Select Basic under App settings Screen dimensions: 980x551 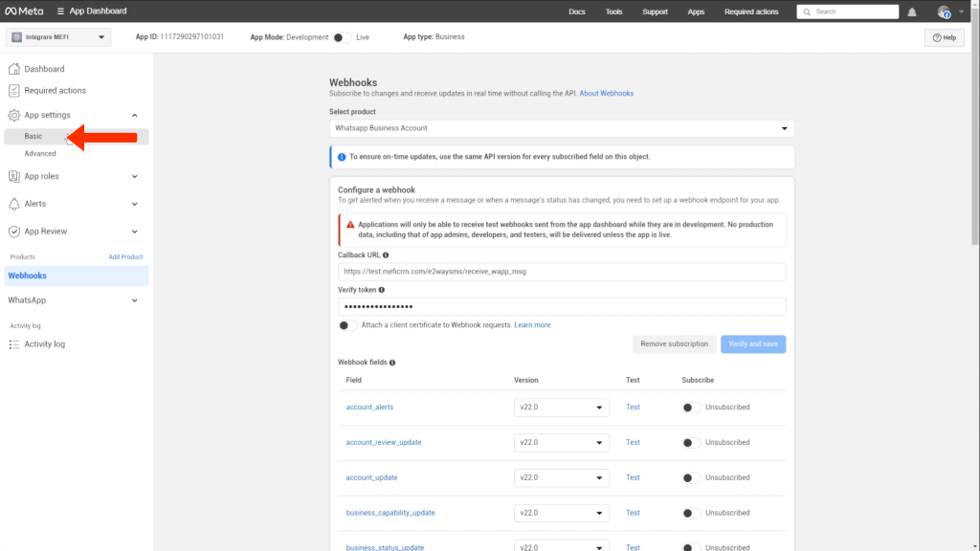[77, 136]
